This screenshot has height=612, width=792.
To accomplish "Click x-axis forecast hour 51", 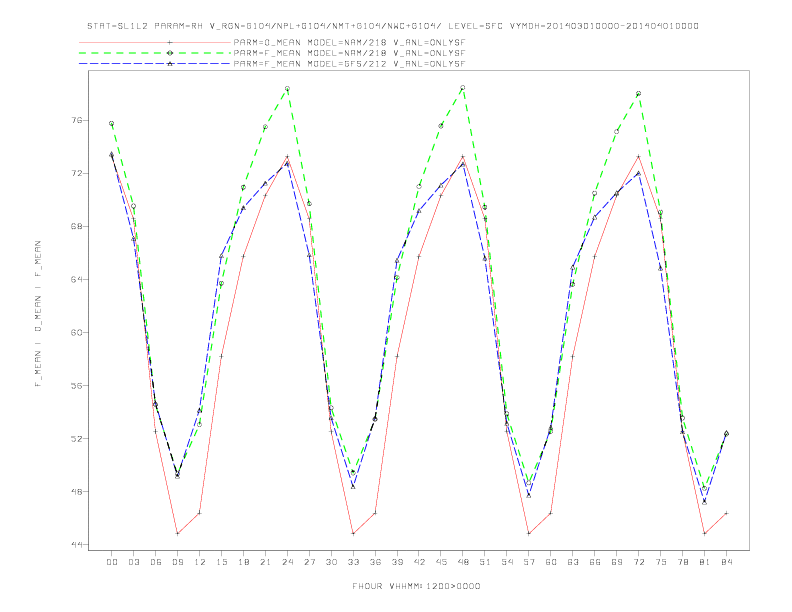I will [x=485, y=562].
